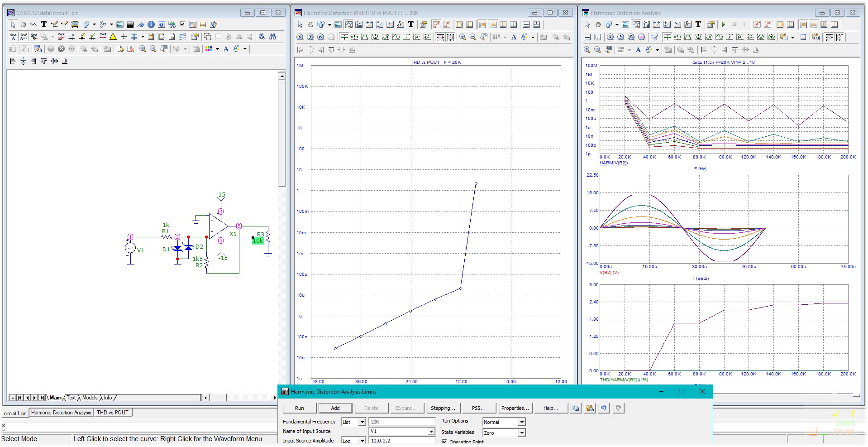Select the THD vs POUT window tab
The width and height of the screenshot is (868, 447).
[x=113, y=413]
